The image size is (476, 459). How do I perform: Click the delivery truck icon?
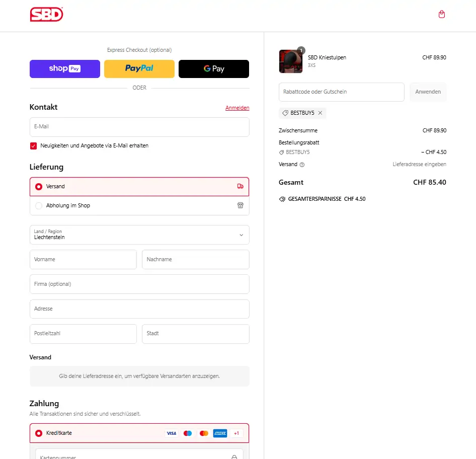240,186
